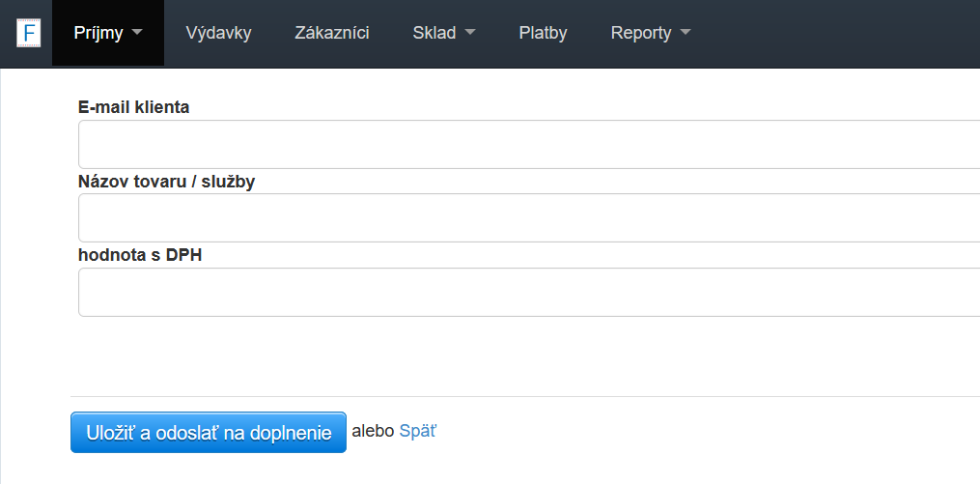The image size is (980, 484).
Task: Click the Názov tovaru / služby label
Action: [166, 182]
